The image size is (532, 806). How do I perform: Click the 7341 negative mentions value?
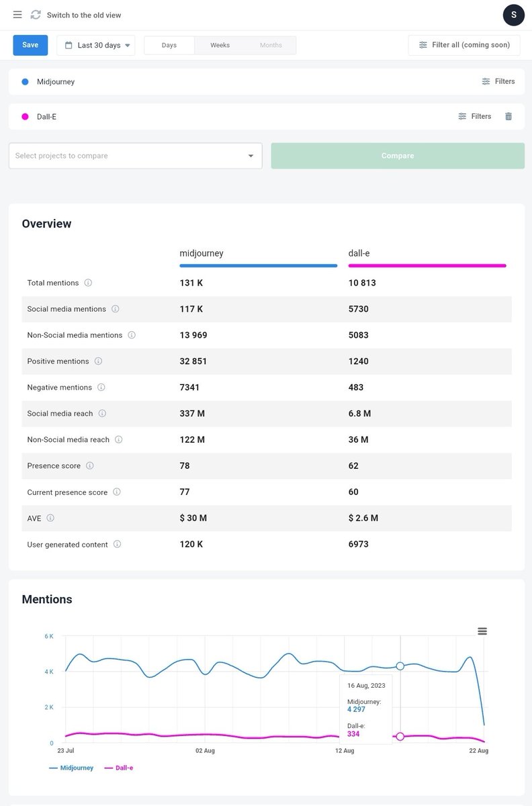[x=189, y=387]
